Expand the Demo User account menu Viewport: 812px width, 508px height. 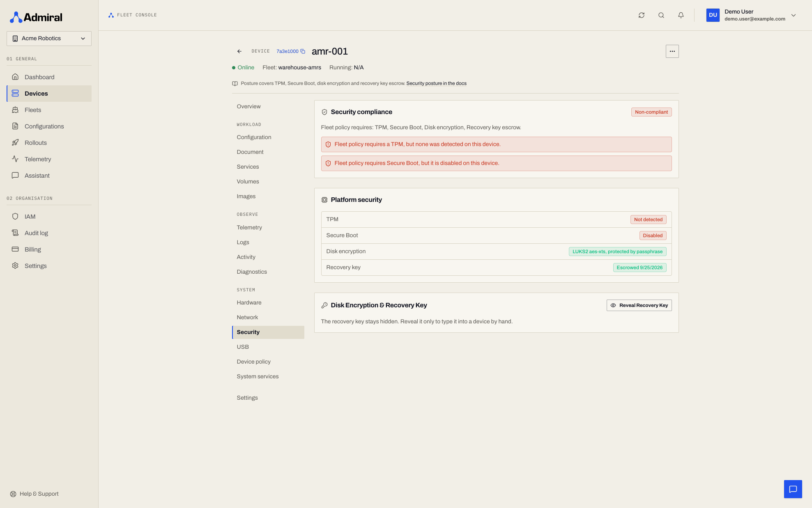751,15
